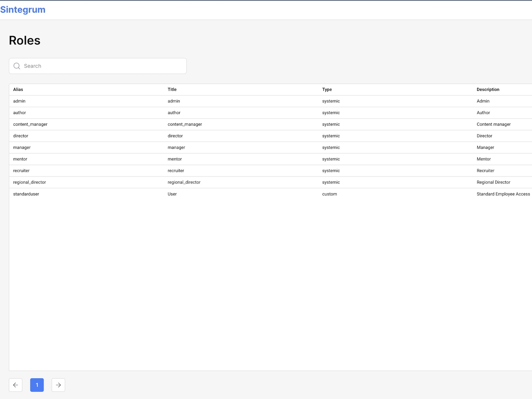
Task: Sort the table by Description column
Action: [488, 89]
